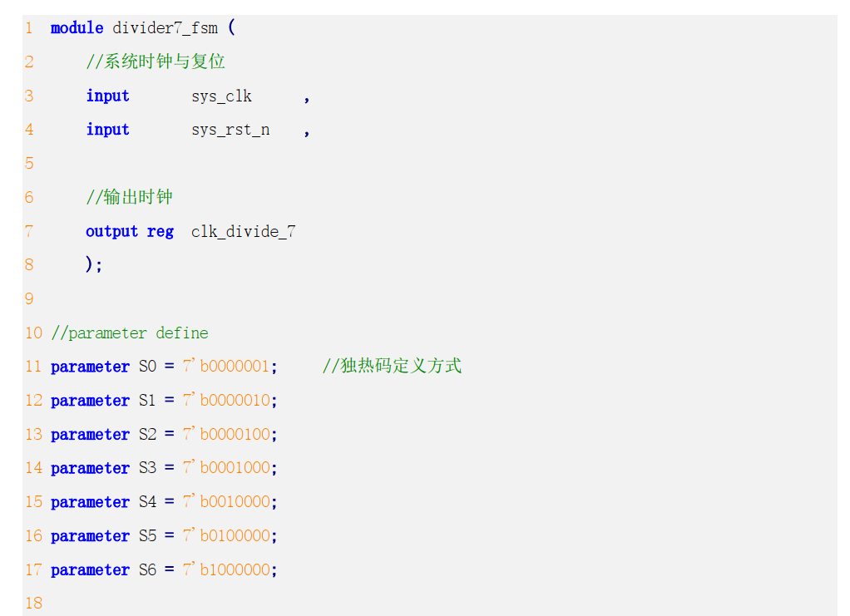The image size is (850, 616).
Task: Click the comment //系统时钟与复位
Action: tap(156, 62)
